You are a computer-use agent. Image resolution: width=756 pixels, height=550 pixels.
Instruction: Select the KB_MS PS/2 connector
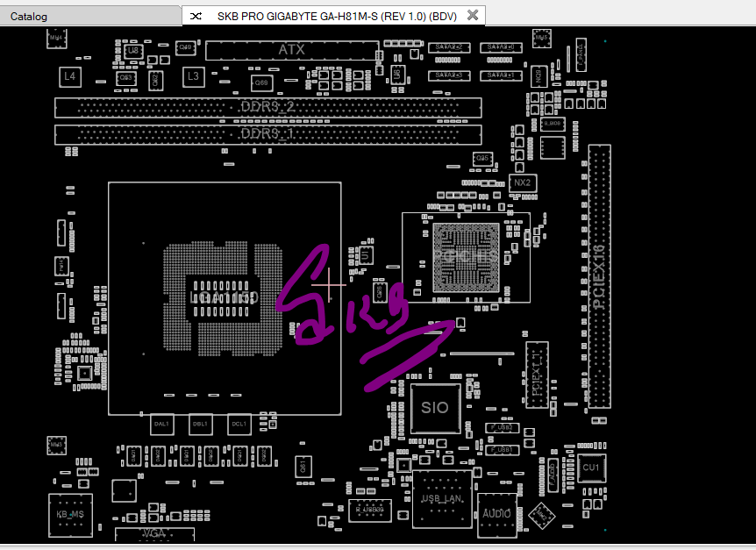point(70,515)
